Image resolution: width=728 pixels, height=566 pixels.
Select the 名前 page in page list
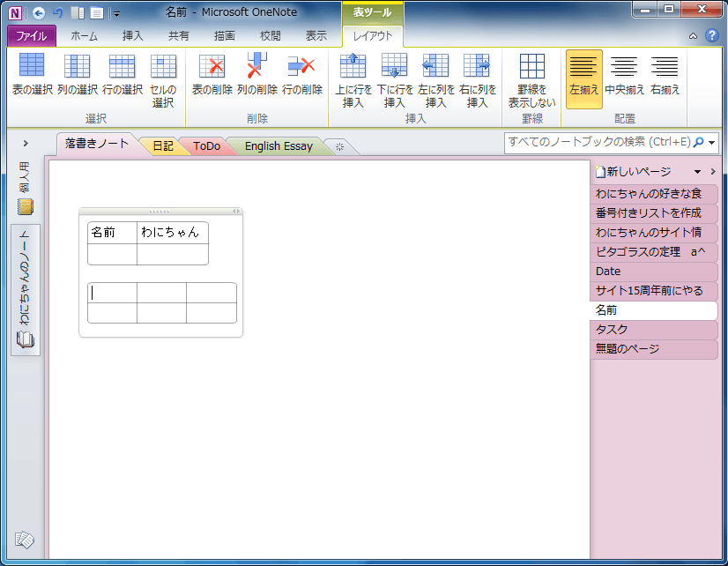654,310
